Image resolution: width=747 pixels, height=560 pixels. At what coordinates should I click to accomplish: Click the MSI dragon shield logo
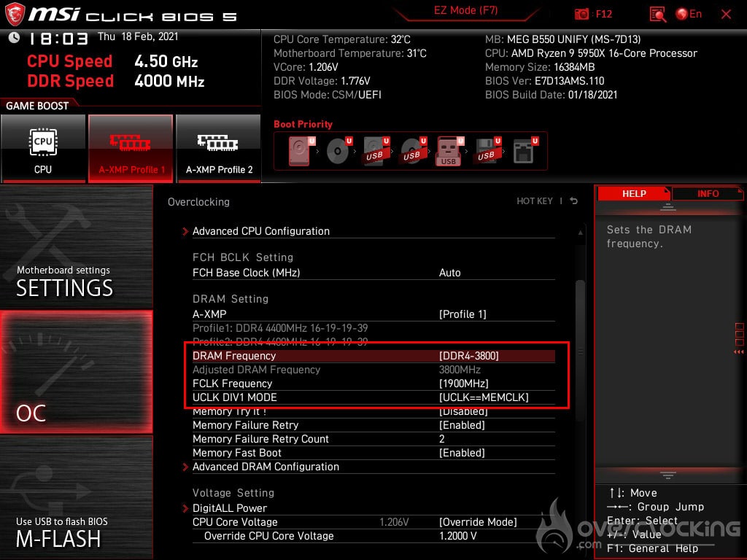[x=15, y=14]
